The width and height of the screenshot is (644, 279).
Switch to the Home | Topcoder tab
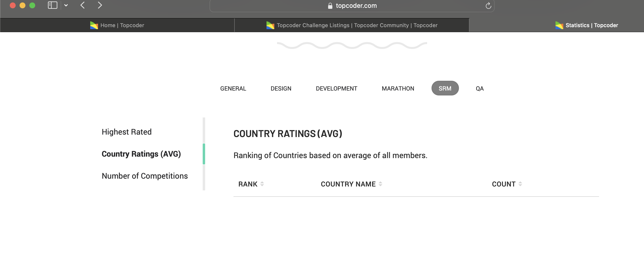(x=117, y=25)
